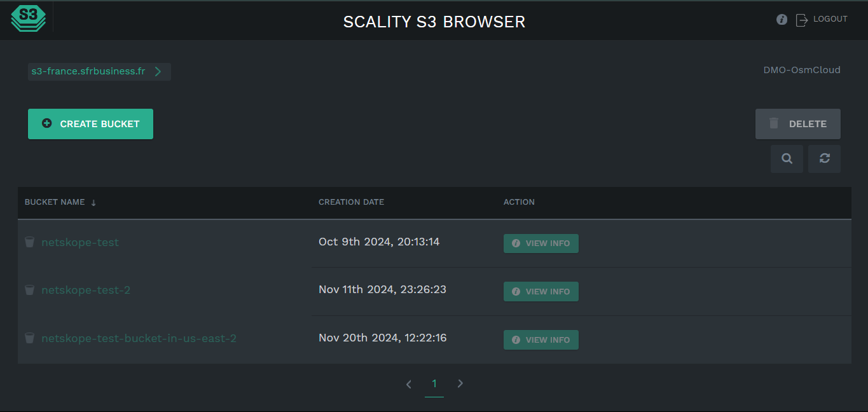Click the netskope-test-2 bucket icon
Screen dimensions: 868x412
pos(29,290)
